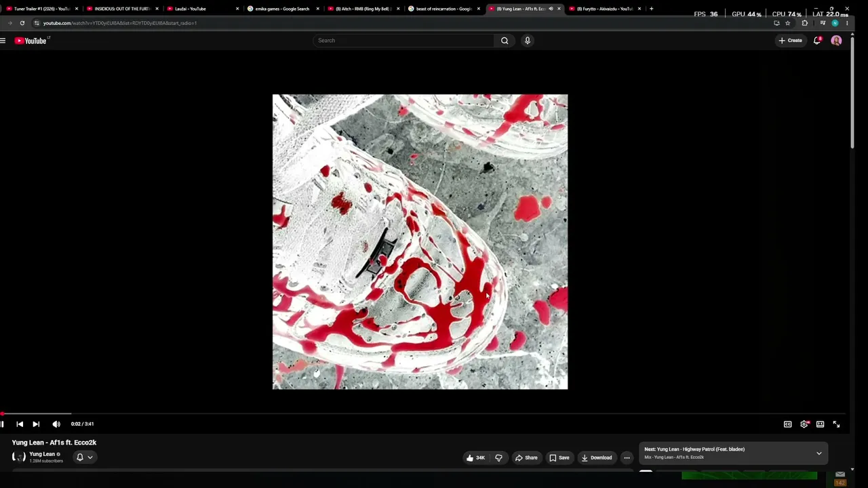Viewport: 868px width, 488px height.
Task: Expand the Next: Highway Patrol mix panel
Action: [819, 453]
